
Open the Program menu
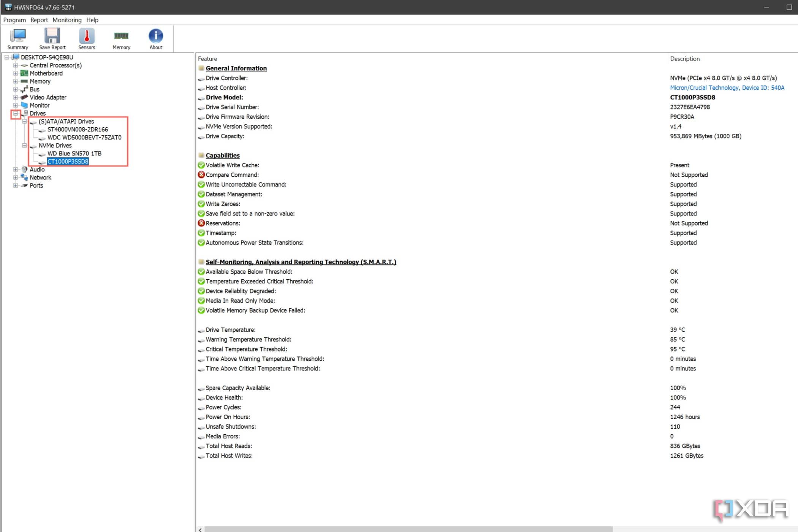pos(14,20)
